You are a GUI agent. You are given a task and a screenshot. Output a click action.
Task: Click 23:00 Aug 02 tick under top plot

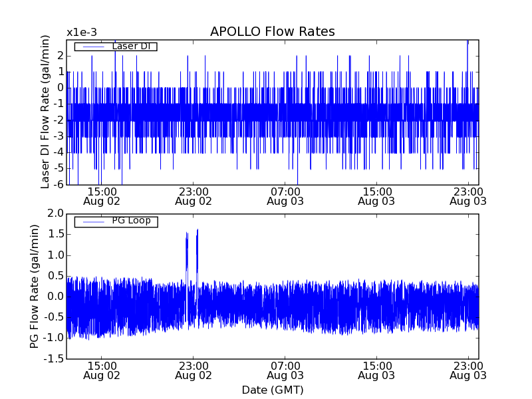[194, 196]
